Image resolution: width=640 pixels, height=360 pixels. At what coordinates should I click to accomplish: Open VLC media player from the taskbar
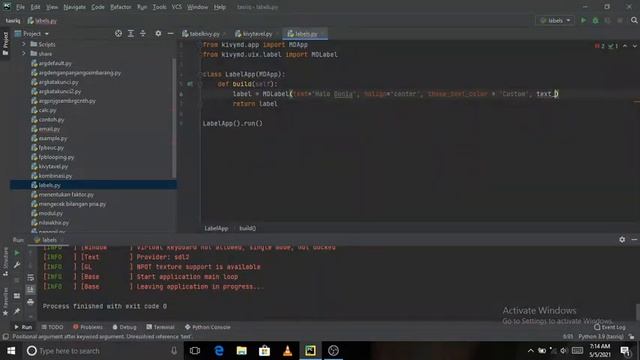click(287, 351)
